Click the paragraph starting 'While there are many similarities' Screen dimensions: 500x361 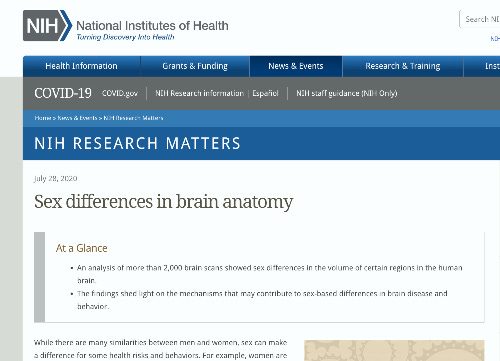click(x=161, y=349)
